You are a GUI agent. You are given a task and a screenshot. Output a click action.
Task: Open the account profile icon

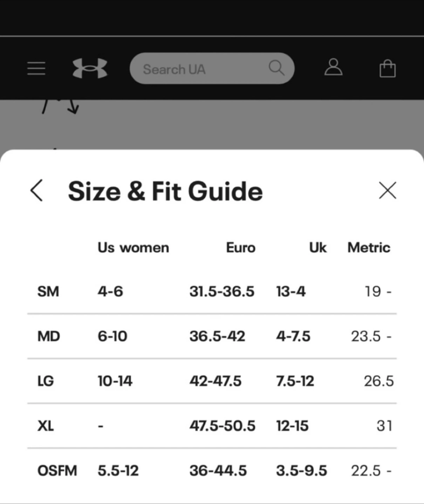click(x=333, y=67)
